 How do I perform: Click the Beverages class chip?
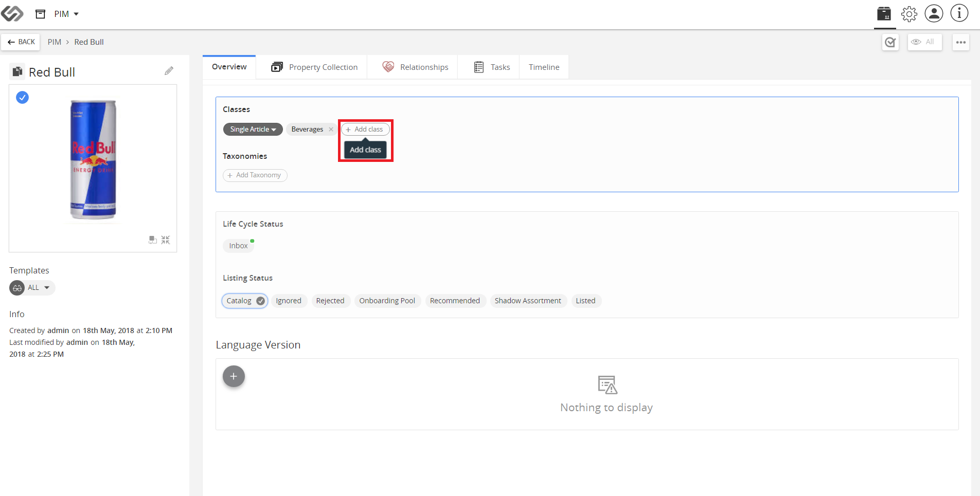click(307, 130)
